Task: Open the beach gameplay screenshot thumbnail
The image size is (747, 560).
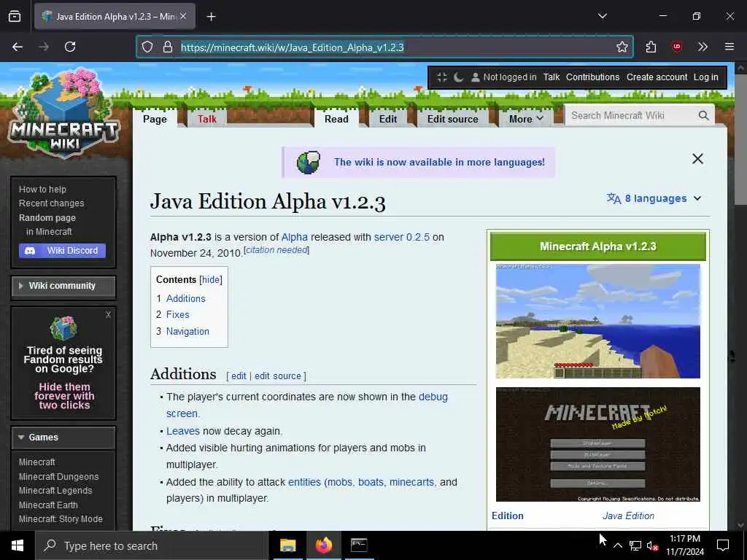Action: [598, 321]
